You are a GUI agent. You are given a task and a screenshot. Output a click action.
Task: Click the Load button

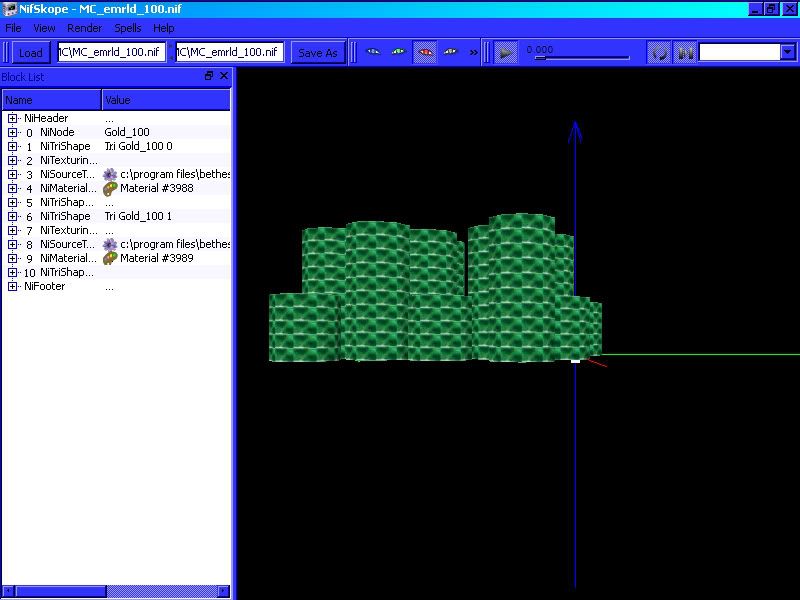pos(31,53)
